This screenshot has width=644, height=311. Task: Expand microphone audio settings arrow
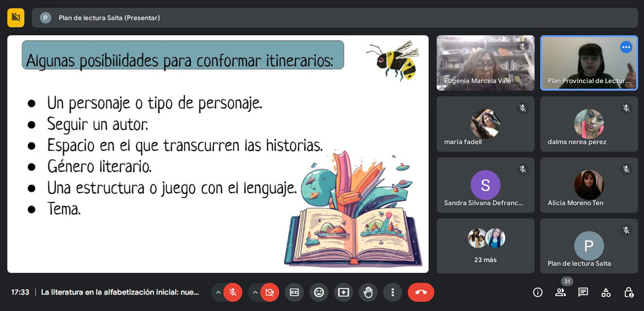point(218,292)
